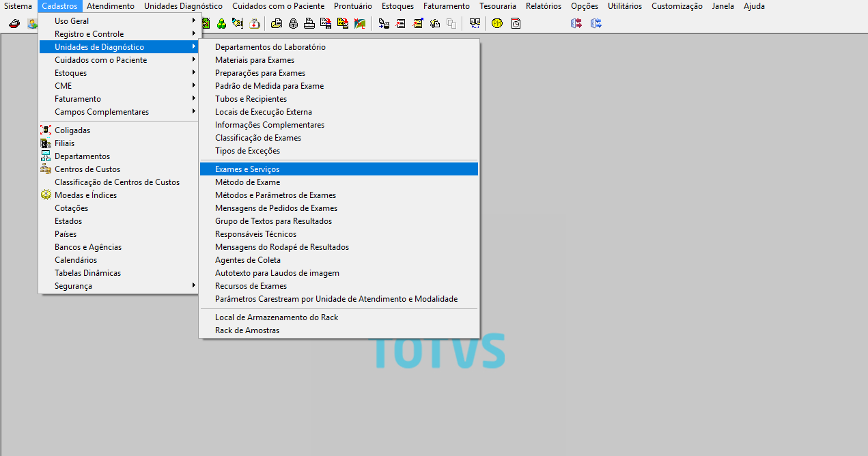Select Responsáveis Técnicos
868x456 pixels.
click(339, 234)
